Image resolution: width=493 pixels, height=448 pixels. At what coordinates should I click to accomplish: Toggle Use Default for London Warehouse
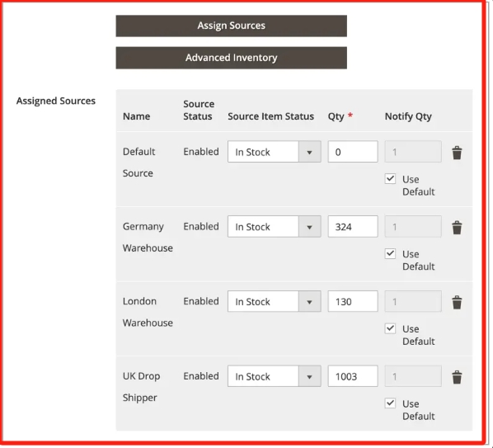(390, 328)
